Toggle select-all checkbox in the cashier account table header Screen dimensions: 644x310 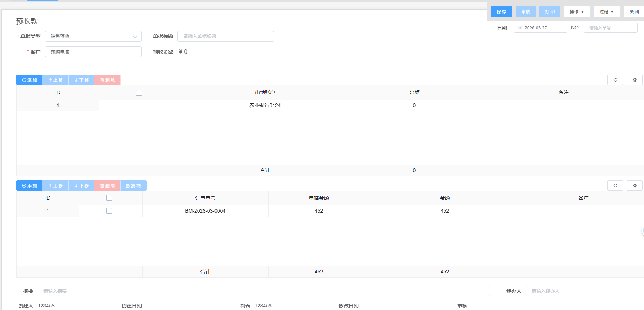pyautogui.click(x=139, y=93)
